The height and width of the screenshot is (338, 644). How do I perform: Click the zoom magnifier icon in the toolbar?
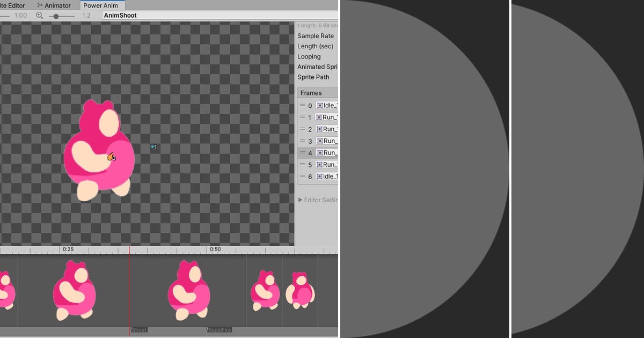39,16
